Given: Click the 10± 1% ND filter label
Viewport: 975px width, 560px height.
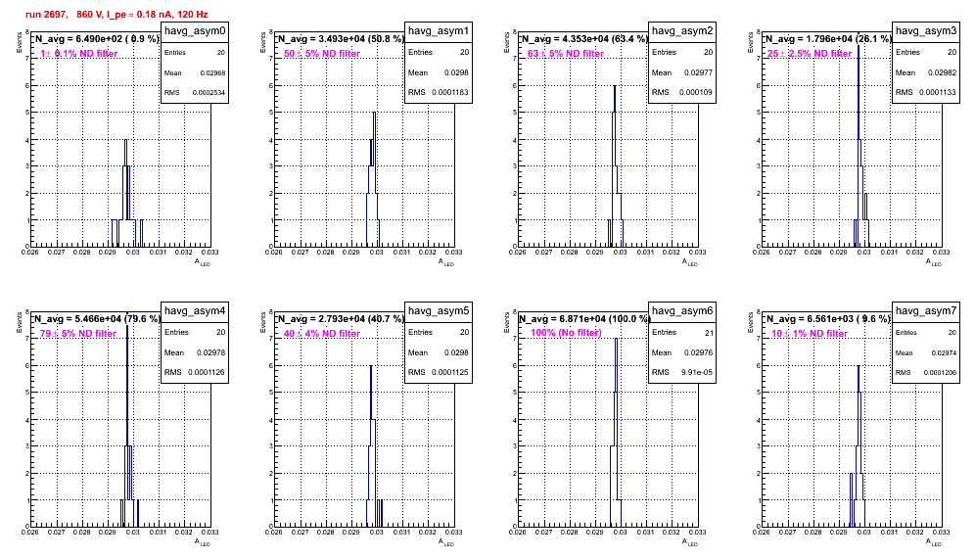Looking at the screenshot, I should point(810,334).
